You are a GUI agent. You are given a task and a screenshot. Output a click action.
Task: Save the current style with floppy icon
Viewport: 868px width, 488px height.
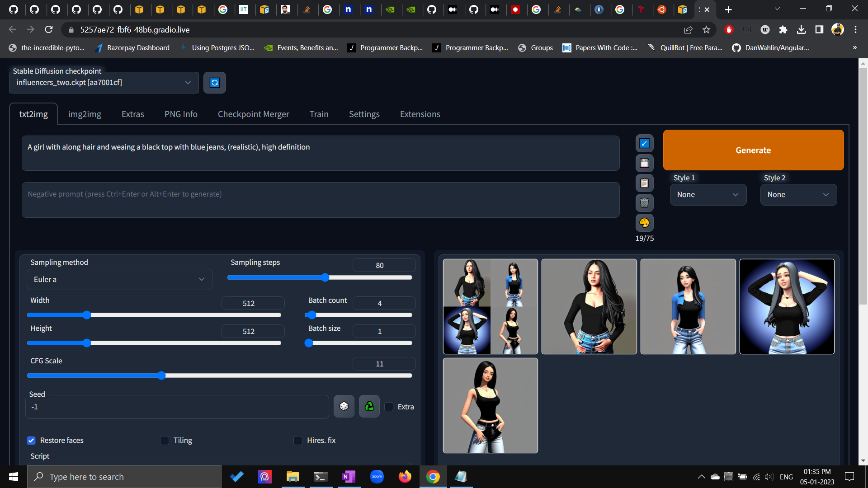(x=644, y=163)
